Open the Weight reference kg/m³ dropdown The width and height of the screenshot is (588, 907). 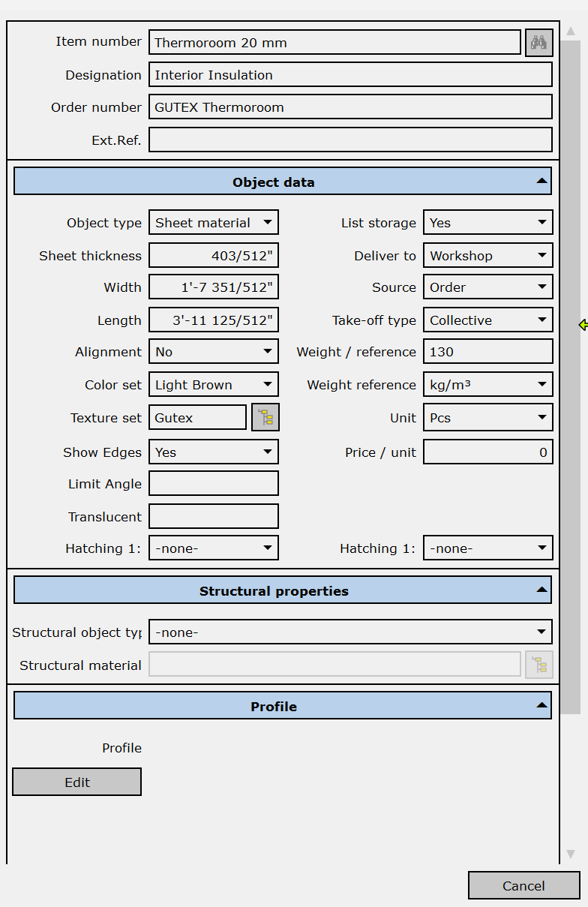pyautogui.click(x=487, y=385)
